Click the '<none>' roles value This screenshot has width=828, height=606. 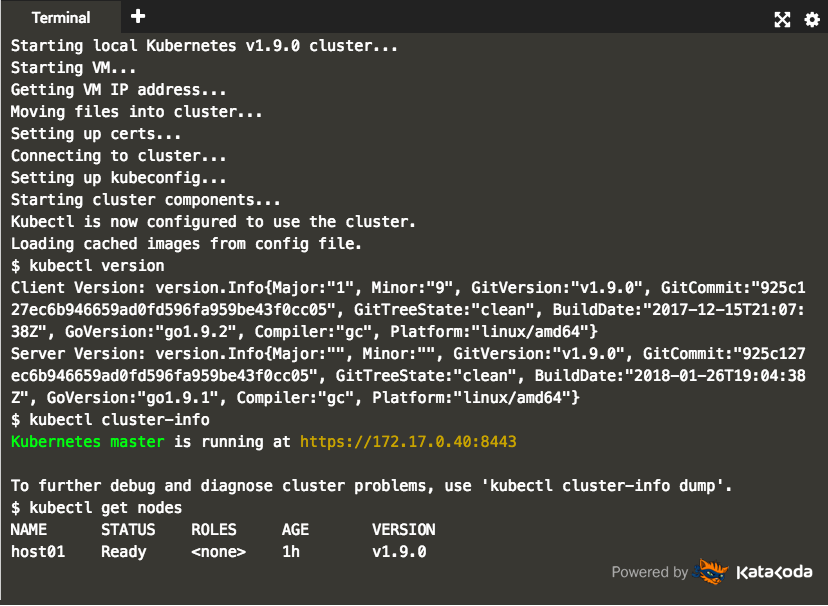(219, 552)
